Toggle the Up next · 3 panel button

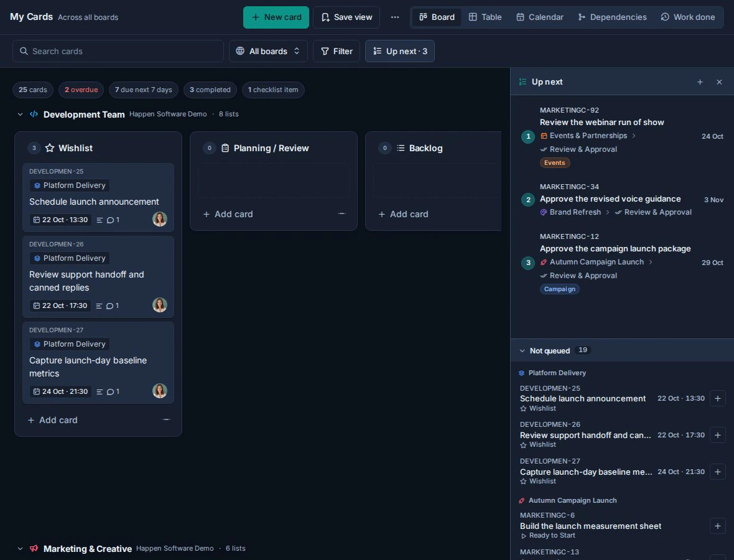[x=400, y=51]
